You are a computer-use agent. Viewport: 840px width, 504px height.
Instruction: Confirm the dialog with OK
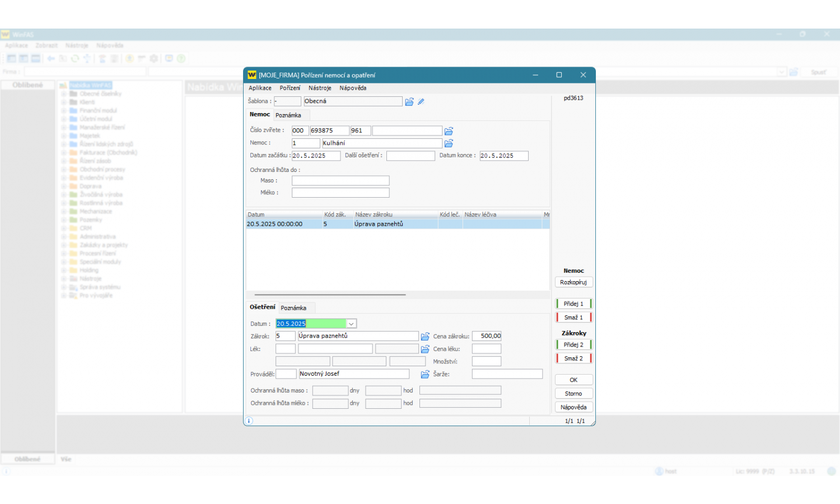coord(573,380)
